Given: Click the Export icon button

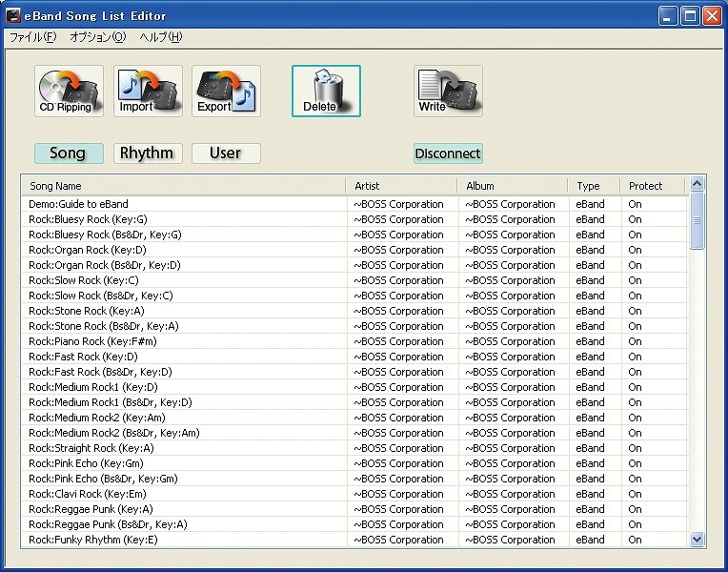Looking at the screenshot, I should coord(226,91).
